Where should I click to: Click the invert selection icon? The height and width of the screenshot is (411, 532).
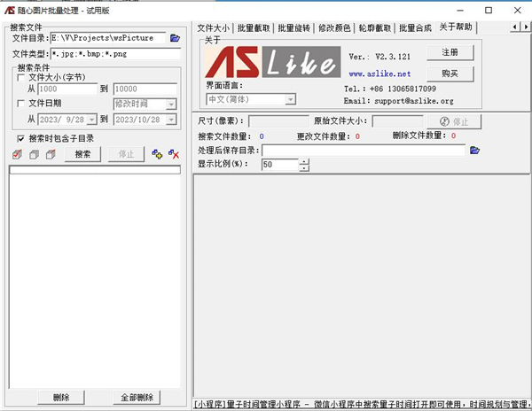[x=51, y=154]
